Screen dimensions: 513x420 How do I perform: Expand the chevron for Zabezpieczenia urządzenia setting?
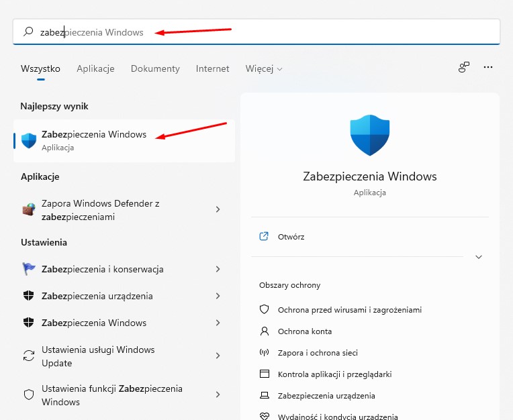point(218,296)
